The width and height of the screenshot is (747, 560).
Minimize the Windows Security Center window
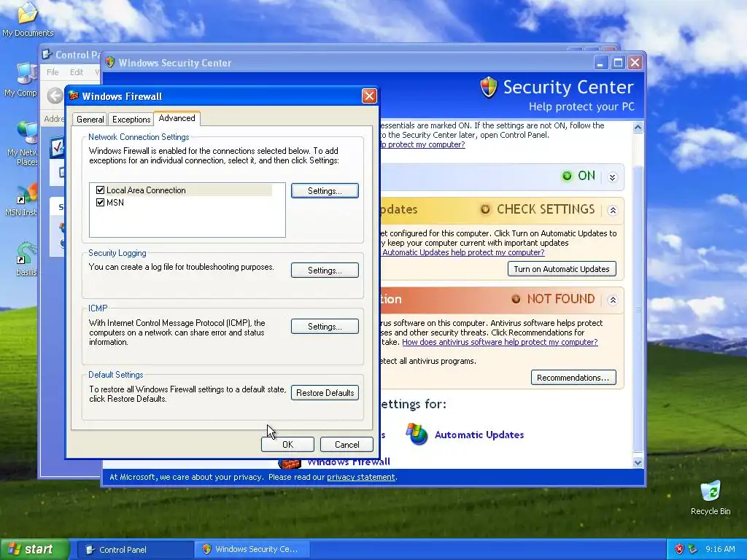(601, 63)
